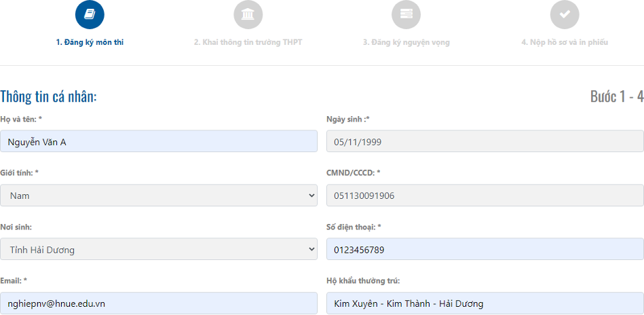Click the "Thông tin cá nhân:" section heading
Viewport: 644px width, 315px height.
(x=49, y=96)
